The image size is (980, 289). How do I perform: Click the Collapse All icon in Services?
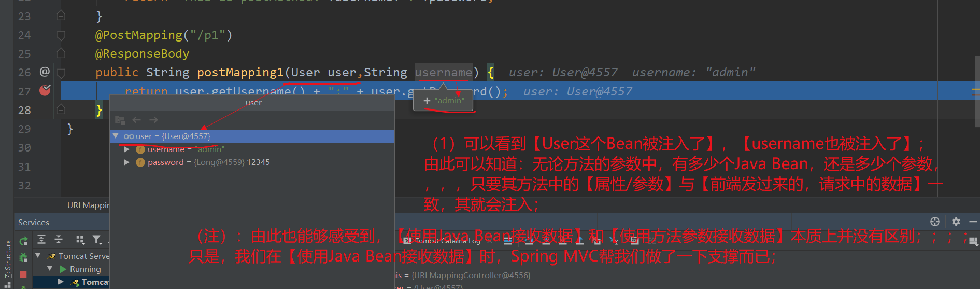(59, 239)
